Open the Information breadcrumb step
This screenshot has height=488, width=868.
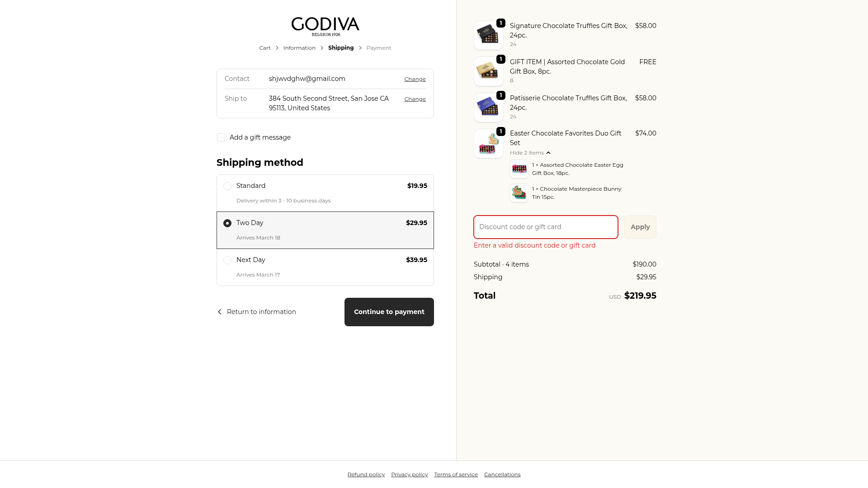coord(299,48)
